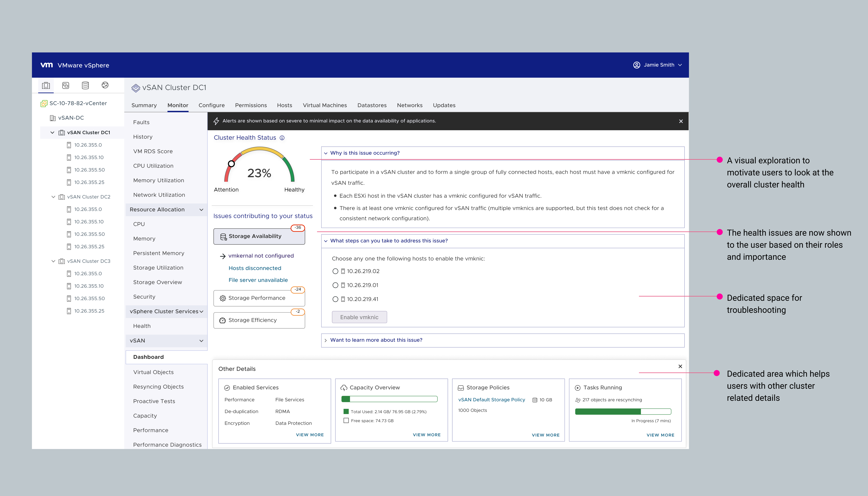
Task: Click the Cluster Health Status info icon
Action: point(282,138)
